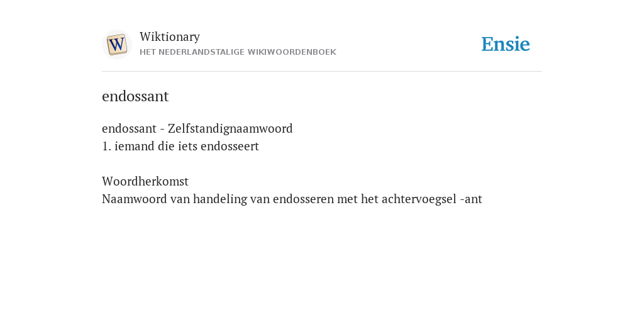Viewport: 644px width, 322px height.
Task: Click the definition iemand die iets endosseert
Action: click(187, 147)
